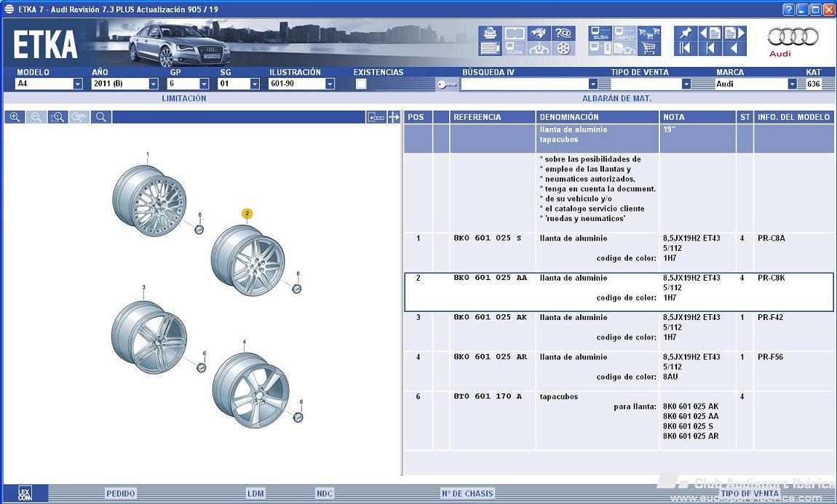Open the ?@ help inquiry icon
Image resolution: width=837 pixels, height=504 pixels.
(563, 33)
